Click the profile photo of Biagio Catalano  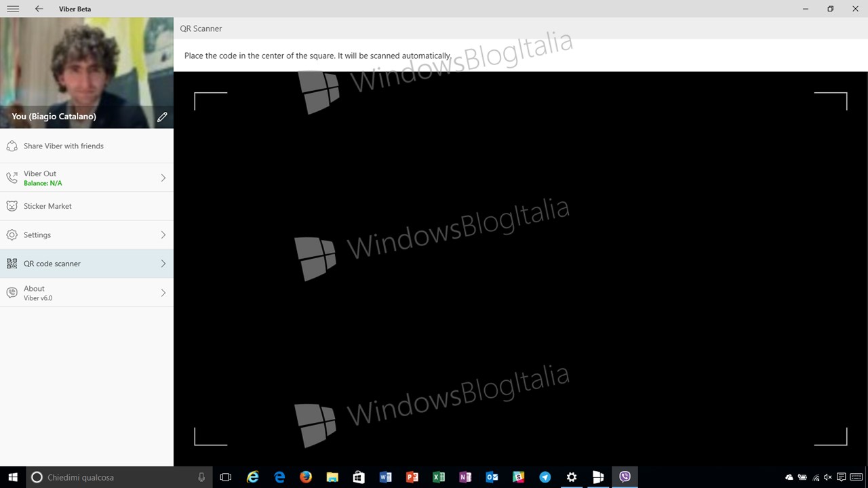click(87, 73)
